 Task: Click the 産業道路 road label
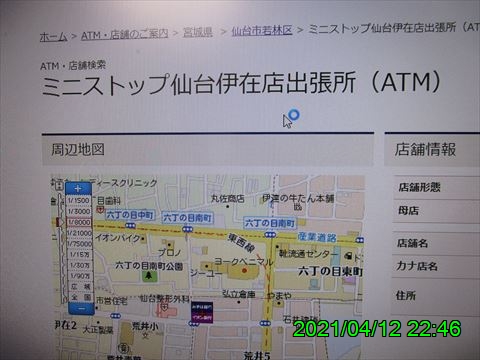coord(317,237)
